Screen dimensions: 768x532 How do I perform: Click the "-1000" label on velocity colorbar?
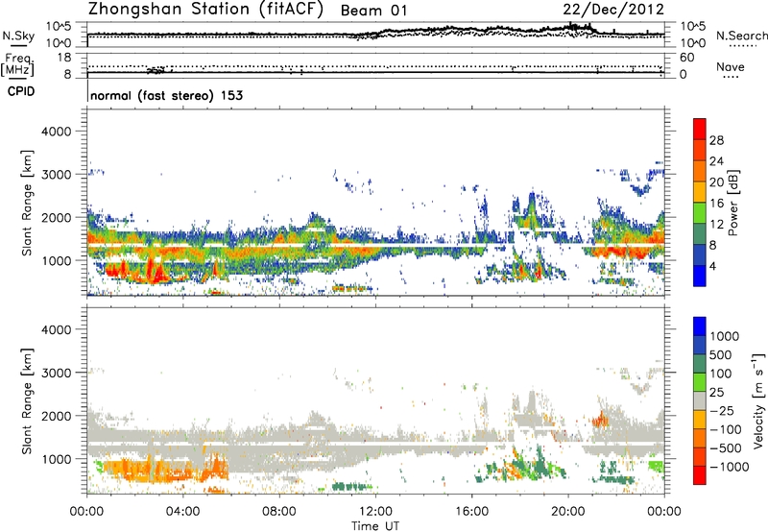tap(730, 467)
